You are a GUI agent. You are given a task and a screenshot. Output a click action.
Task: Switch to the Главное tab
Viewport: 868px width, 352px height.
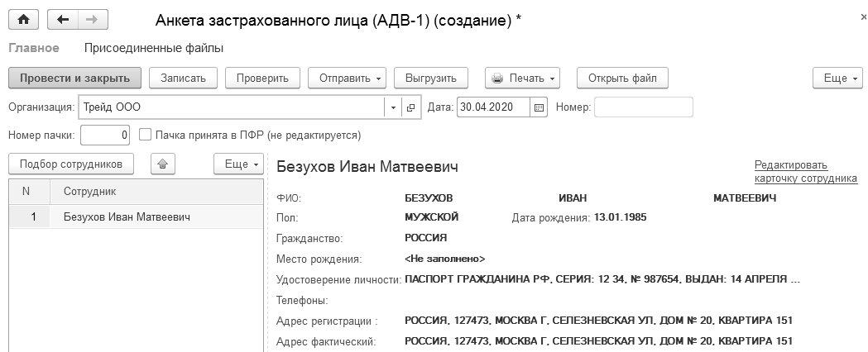pyautogui.click(x=34, y=48)
